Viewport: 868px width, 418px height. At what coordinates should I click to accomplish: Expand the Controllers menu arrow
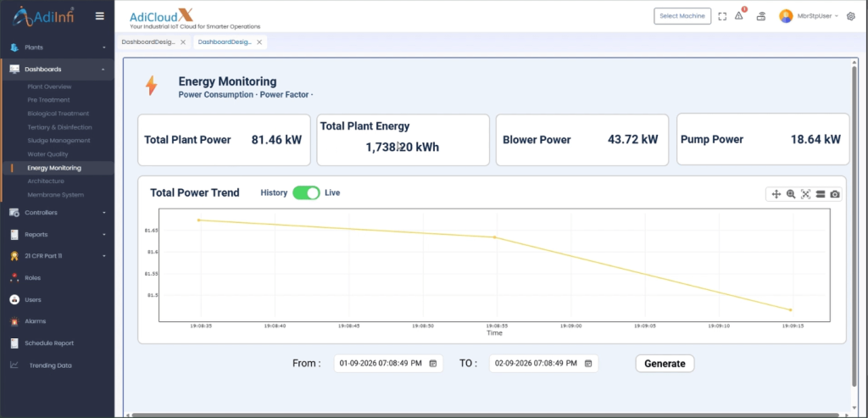tap(103, 213)
